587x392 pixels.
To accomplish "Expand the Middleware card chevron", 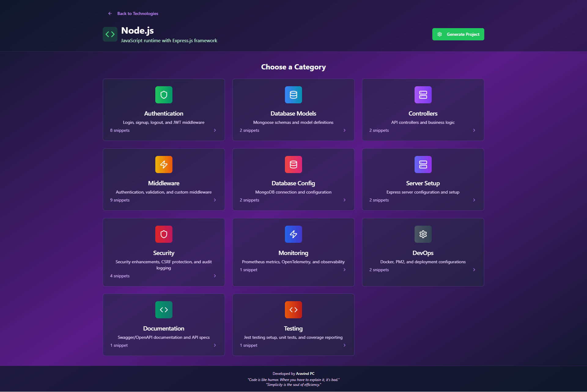I will tap(215, 200).
